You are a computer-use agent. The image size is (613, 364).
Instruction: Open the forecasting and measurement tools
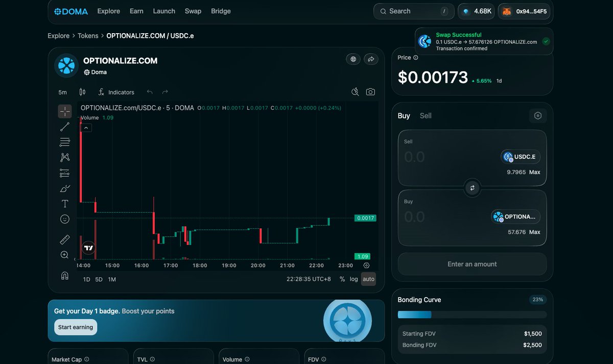(65, 173)
